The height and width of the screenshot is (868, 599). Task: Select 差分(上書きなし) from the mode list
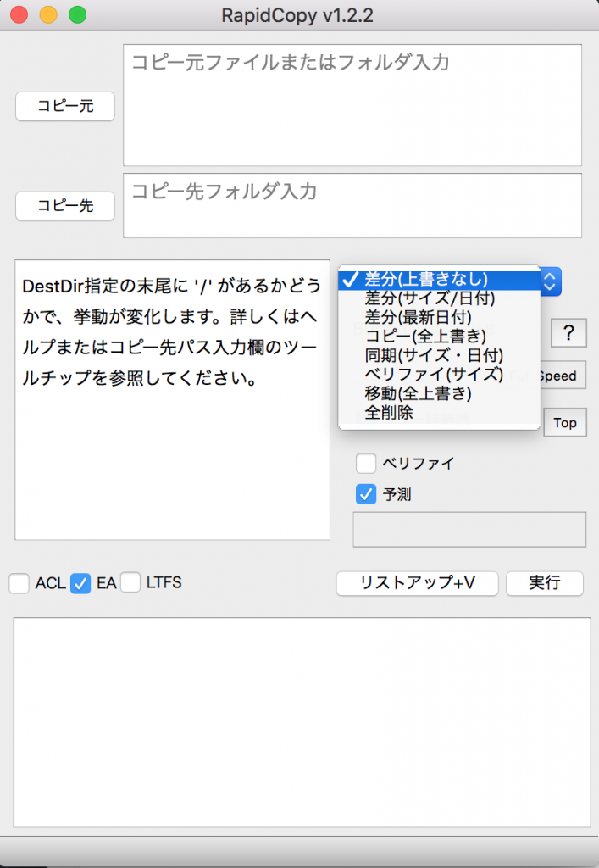coord(426,279)
